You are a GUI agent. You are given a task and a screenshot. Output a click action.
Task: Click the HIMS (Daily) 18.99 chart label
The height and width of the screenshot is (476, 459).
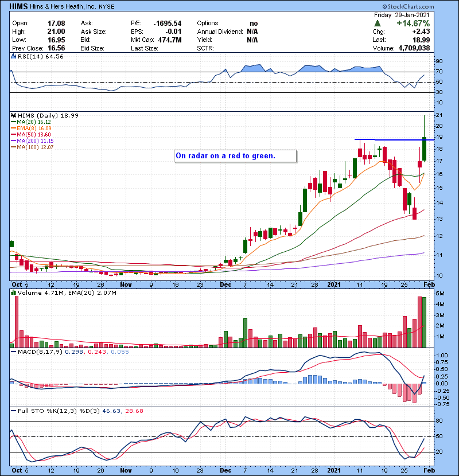[x=48, y=115]
